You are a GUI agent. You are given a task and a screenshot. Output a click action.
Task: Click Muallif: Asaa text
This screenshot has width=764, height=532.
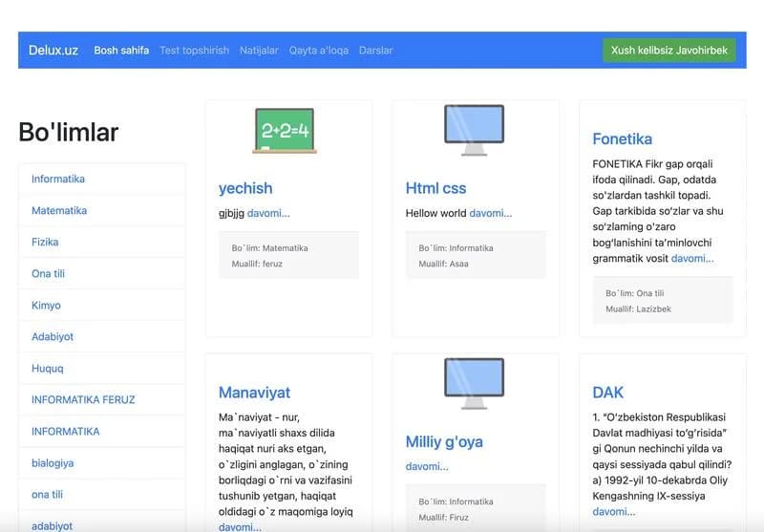click(x=443, y=264)
